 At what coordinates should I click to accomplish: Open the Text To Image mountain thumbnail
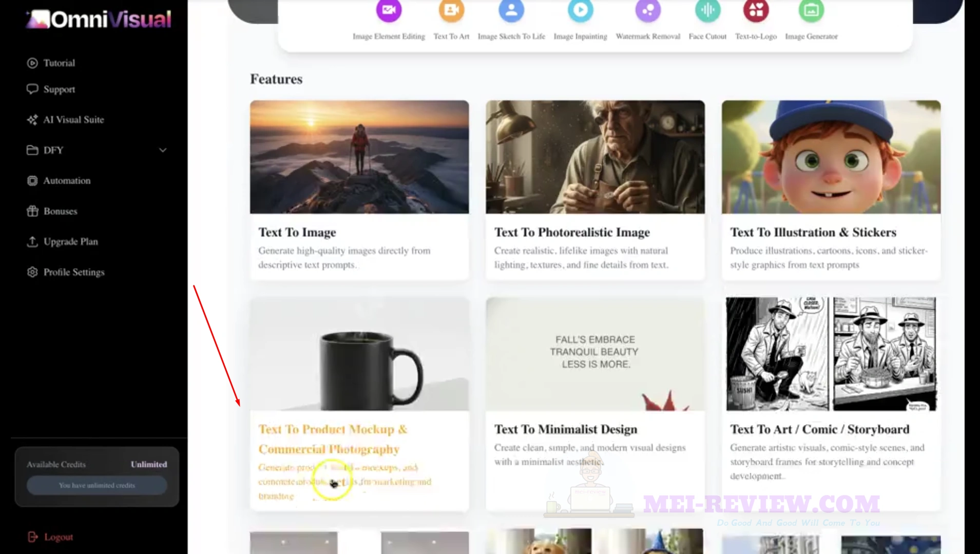click(359, 157)
